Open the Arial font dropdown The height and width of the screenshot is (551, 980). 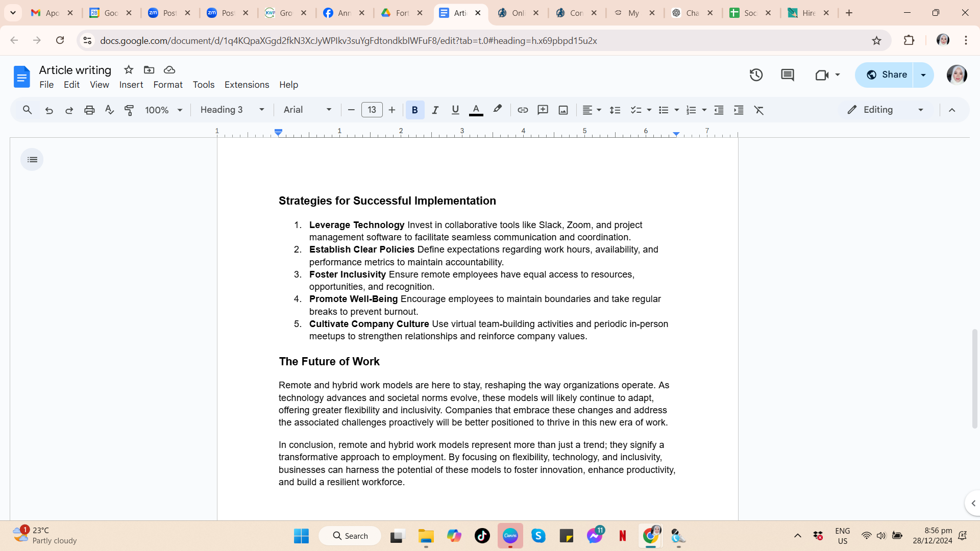tap(307, 110)
